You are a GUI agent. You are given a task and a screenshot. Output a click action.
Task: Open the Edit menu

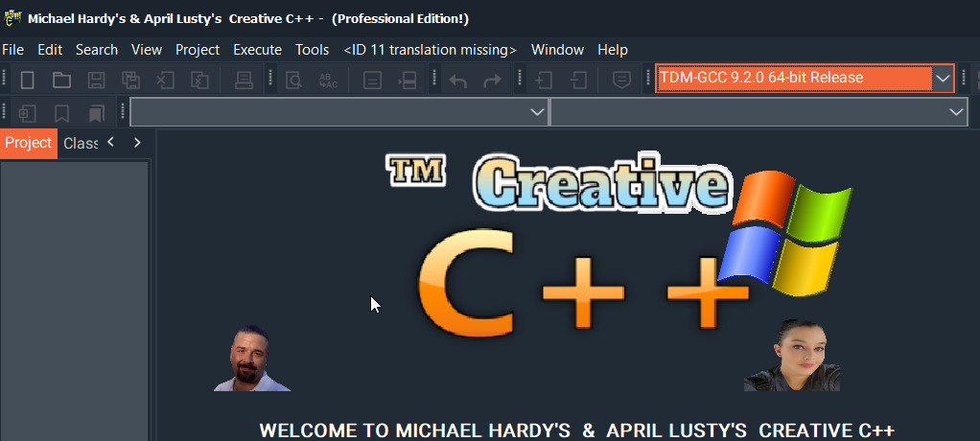pyautogui.click(x=50, y=49)
